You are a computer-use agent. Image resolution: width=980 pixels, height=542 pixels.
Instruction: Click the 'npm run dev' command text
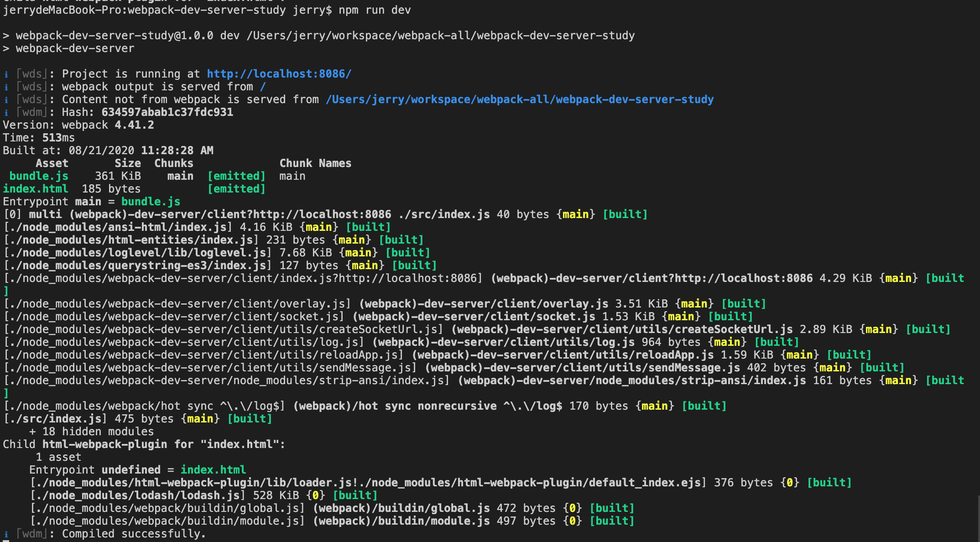pyautogui.click(x=375, y=10)
